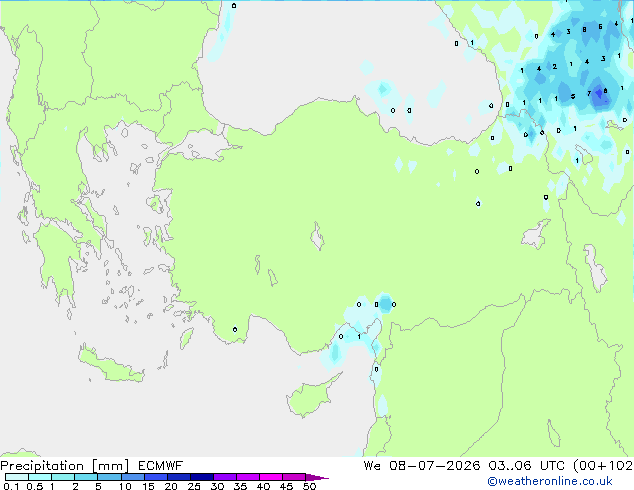The width and height of the screenshot is (634, 490).
Task: Click the 'We 08-07-2026' date text
Action: [422, 466]
